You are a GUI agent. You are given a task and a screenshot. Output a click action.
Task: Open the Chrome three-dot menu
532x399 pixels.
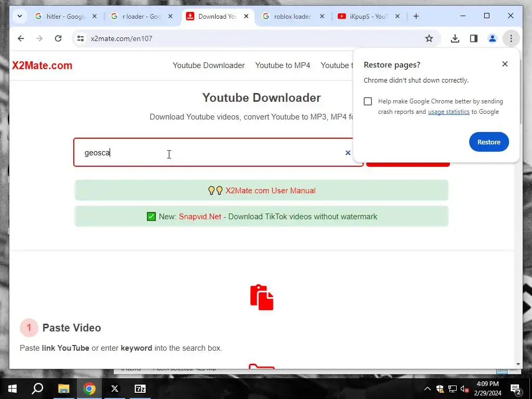[x=511, y=38]
